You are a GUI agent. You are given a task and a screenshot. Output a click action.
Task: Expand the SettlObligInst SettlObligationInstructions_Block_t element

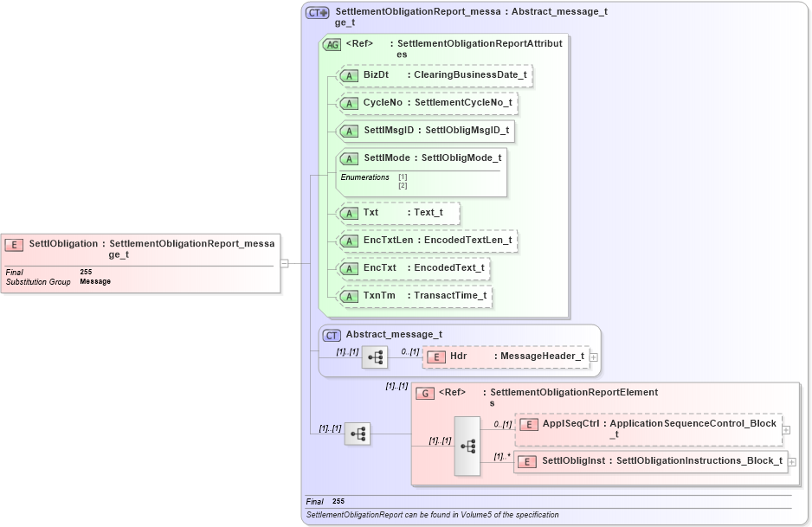(790, 461)
